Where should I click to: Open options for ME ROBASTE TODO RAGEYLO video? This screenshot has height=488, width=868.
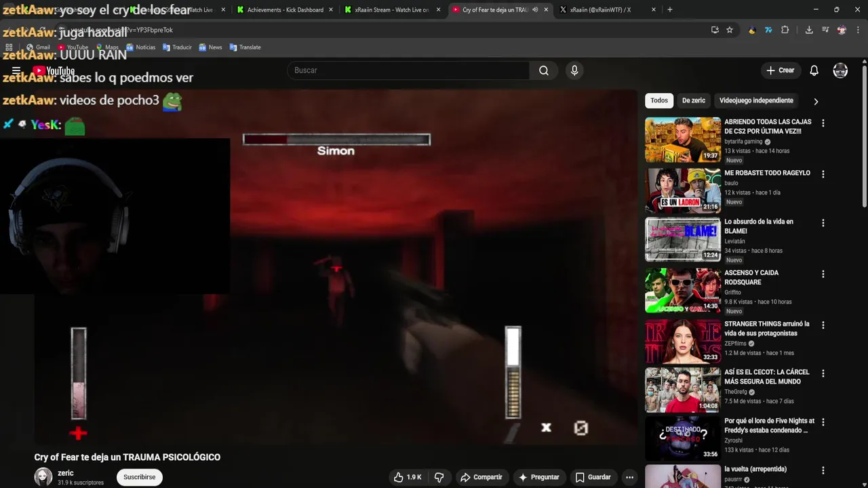[x=823, y=174]
